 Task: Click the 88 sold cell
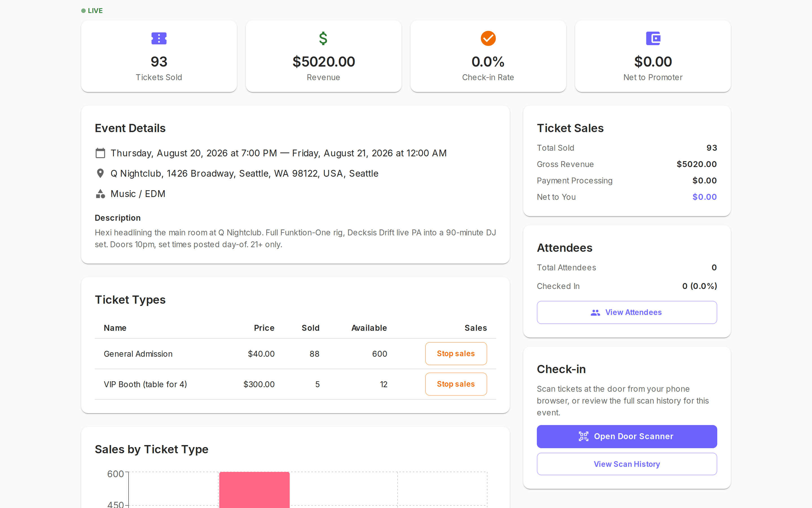click(x=314, y=354)
